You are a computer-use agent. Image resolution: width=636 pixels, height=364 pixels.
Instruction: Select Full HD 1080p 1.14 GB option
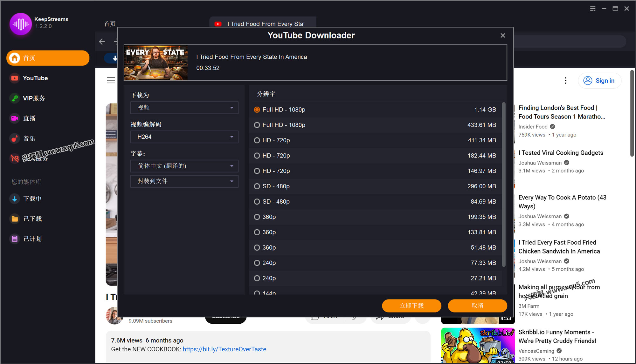[x=375, y=110]
